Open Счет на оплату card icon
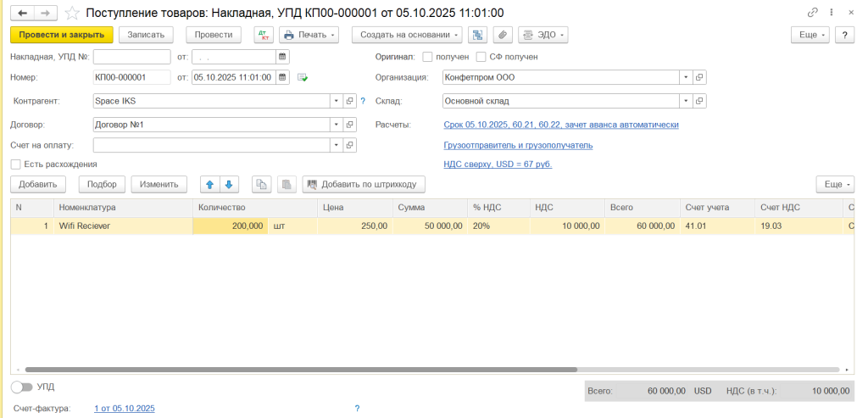The image size is (868, 418). pyautogui.click(x=350, y=145)
